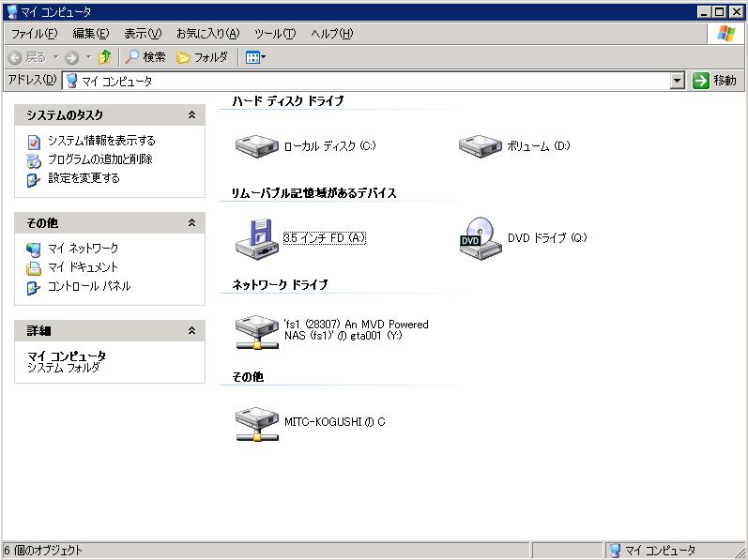Open the お気に入り(A) menu
The image size is (748, 560).
208,34
